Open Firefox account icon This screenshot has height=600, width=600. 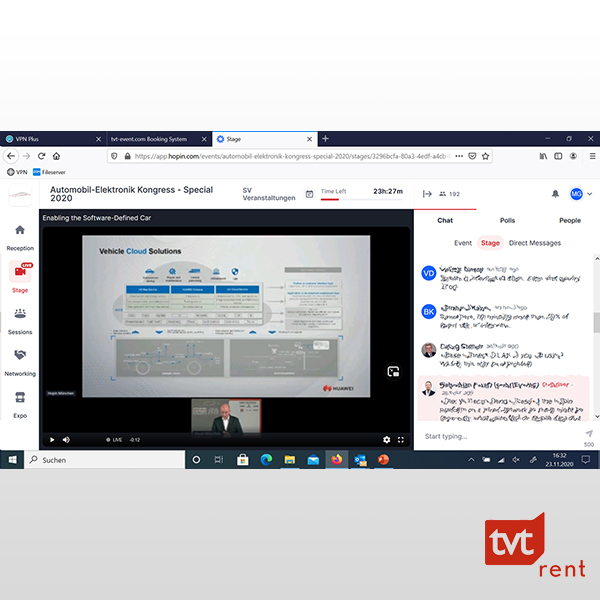(x=573, y=156)
